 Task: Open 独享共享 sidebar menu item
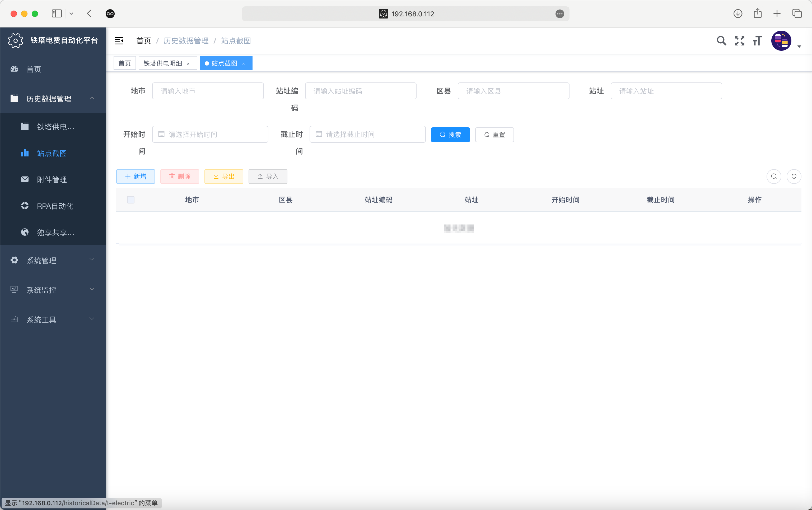[x=55, y=232]
